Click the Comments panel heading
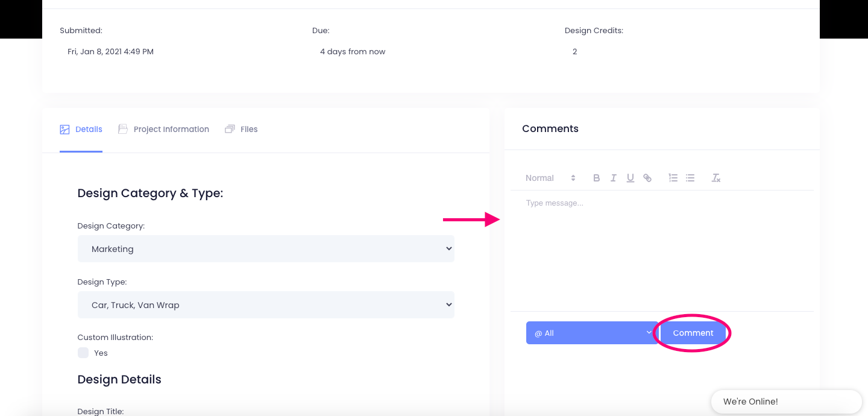The width and height of the screenshot is (868, 416). point(550,128)
